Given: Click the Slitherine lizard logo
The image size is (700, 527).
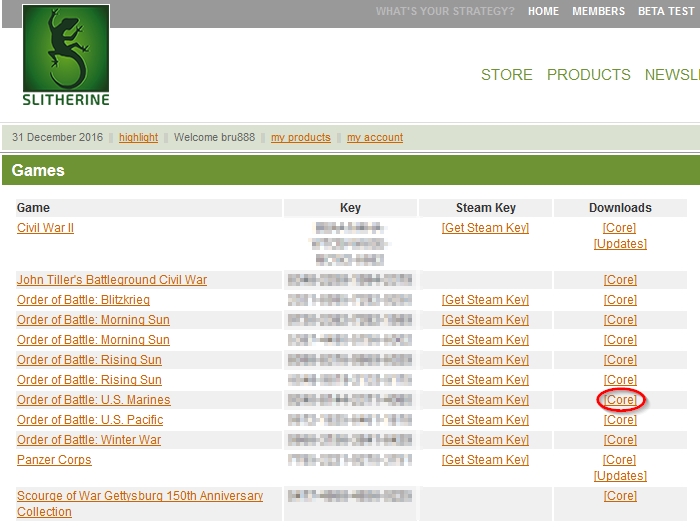Looking at the screenshot, I should coord(66,56).
